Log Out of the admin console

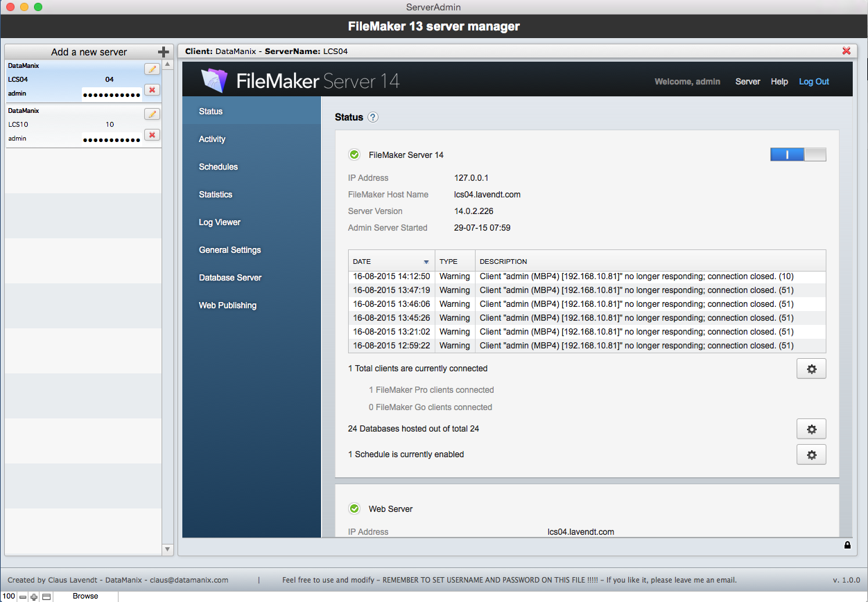tap(814, 81)
